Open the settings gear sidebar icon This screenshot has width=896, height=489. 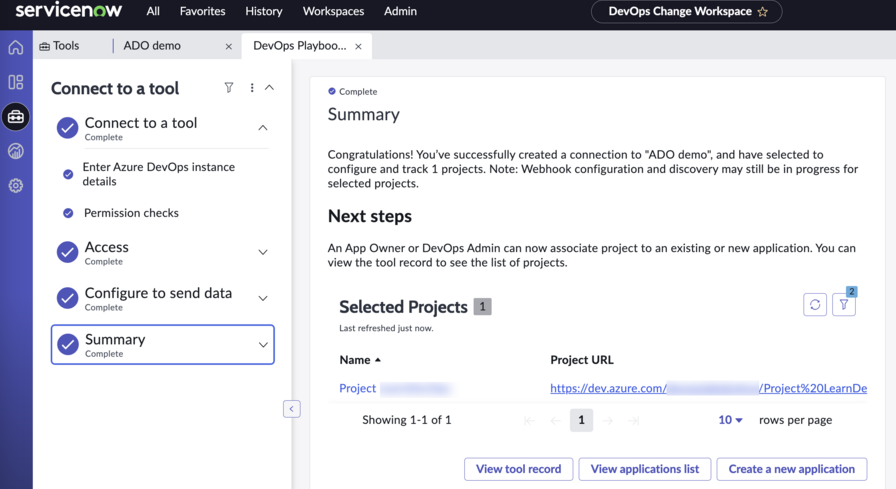click(16, 186)
